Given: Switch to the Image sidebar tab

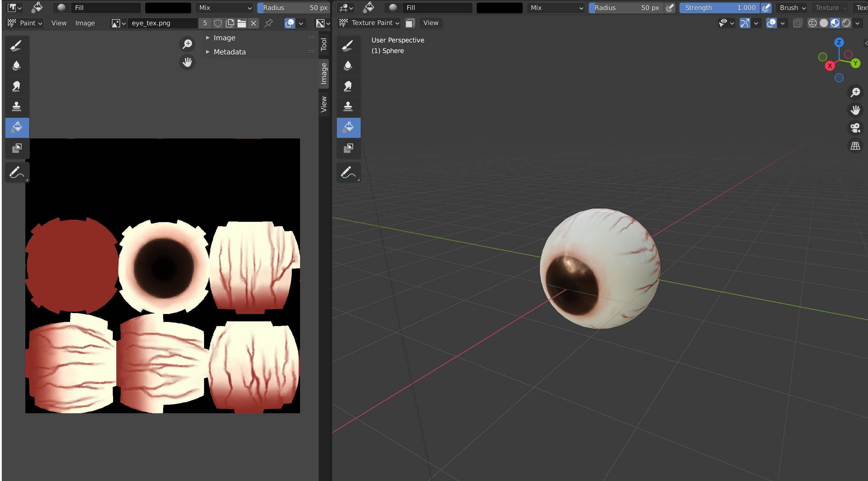Looking at the screenshot, I should (324, 73).
